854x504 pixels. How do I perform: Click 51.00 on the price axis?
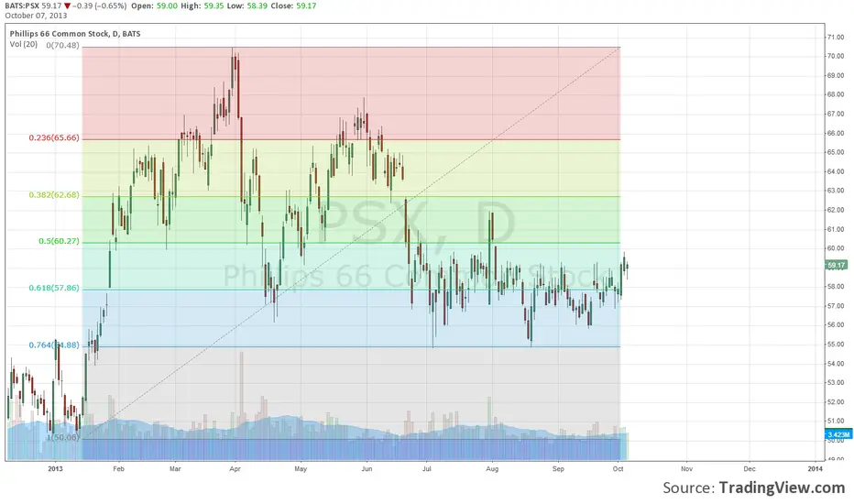pos(836,422)
